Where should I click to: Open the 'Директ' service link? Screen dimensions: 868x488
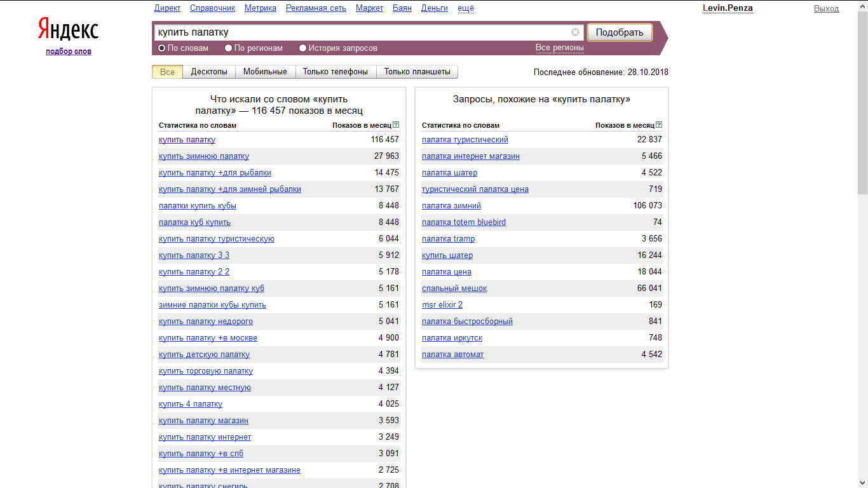coord(168,8)
